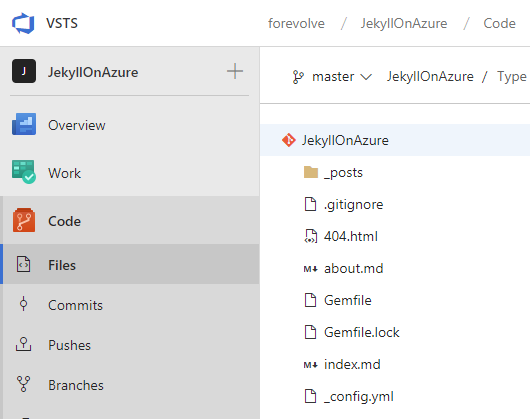Viewport: 530px width, 419px height.
Task: Expand the branch selector chevron
Action: tap(366, 77)
